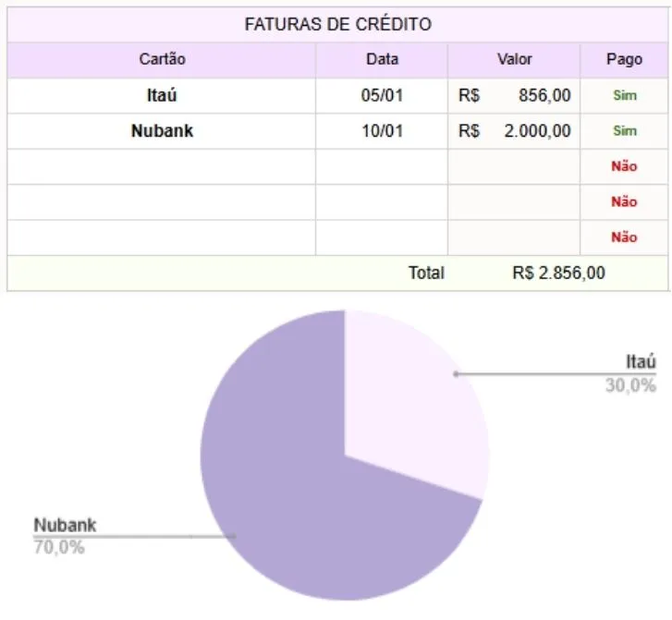
Task: Select the Pago column header
Action: pos(624,60)
